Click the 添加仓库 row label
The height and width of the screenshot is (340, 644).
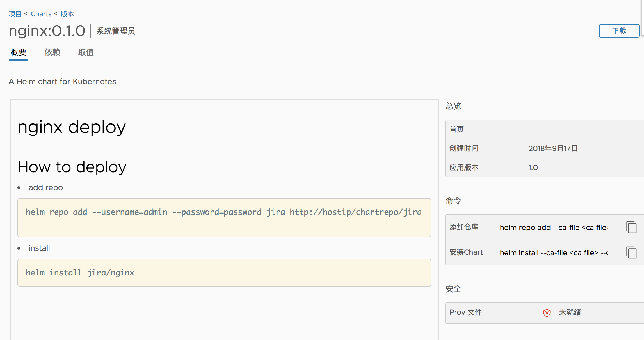click(x=464, y=227)
